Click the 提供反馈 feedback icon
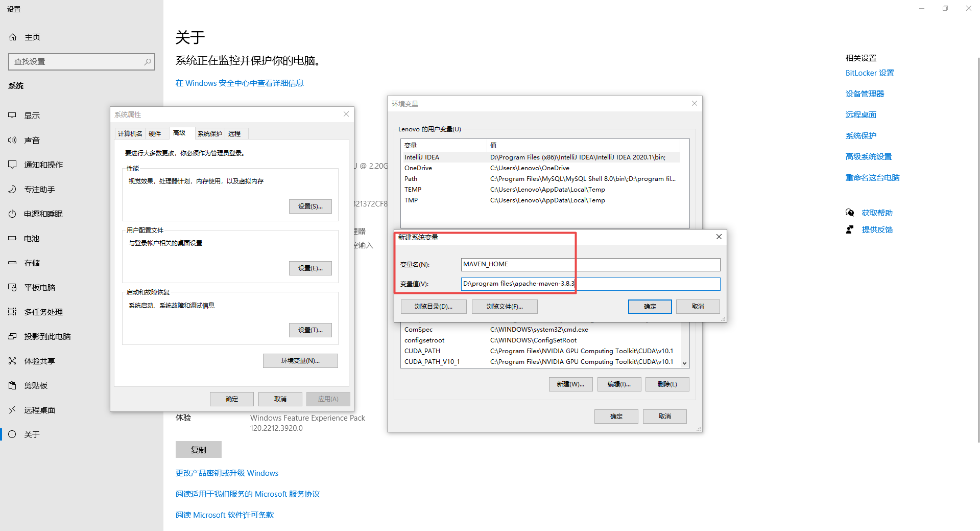The image size is (980, 531). pos(850,229)
